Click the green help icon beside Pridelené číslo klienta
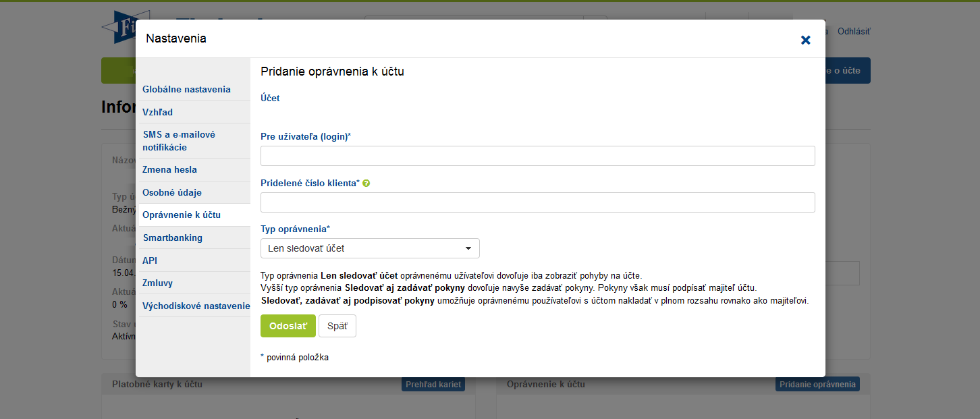This screenshot has width=980, height=419. pyautogui.click(x=366, y=184)
